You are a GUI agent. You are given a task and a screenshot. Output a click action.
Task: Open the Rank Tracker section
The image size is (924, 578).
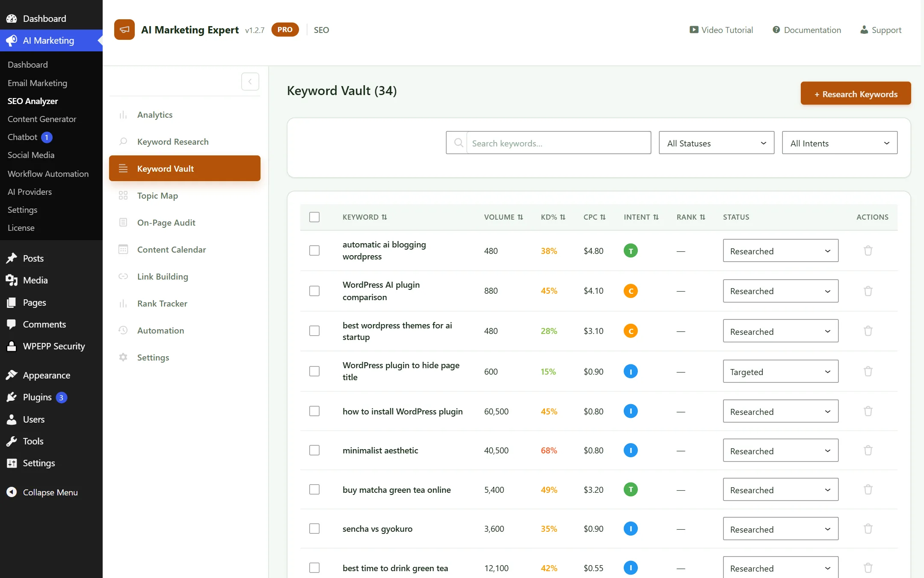click(x=185, y=304)
